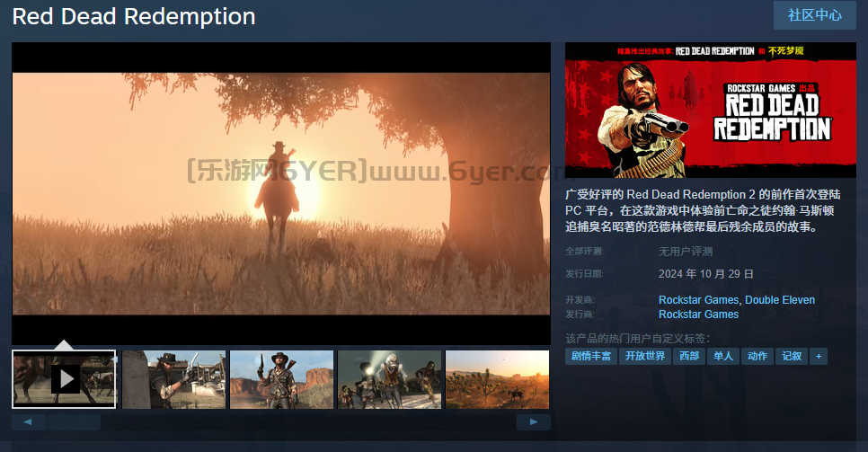868x452 pixels.
Task: Select the 西部 tag
Action: (x=689, y=356)
